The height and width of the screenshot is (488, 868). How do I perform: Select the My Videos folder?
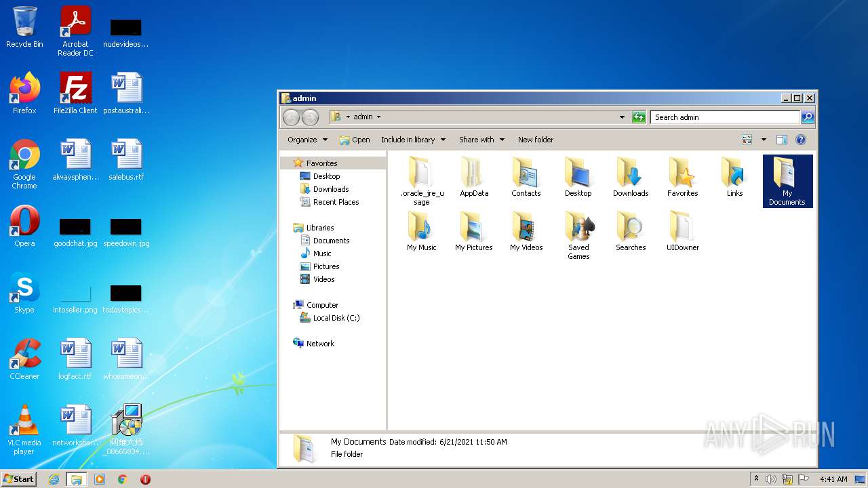526,232
